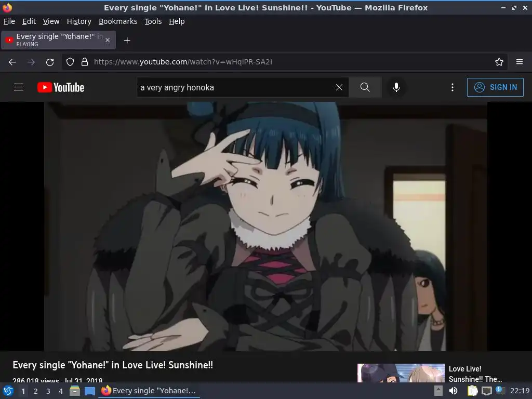Open the Help menu
Viewport: 532px width, 399px height.
coord(177,21)
